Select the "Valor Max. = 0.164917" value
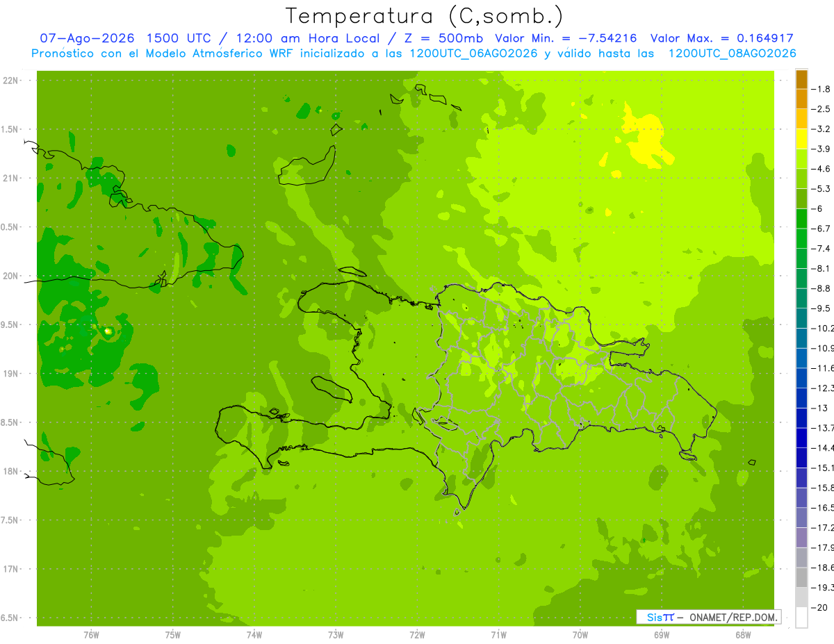Screen dimensions: 834x644 coord(721,38)
